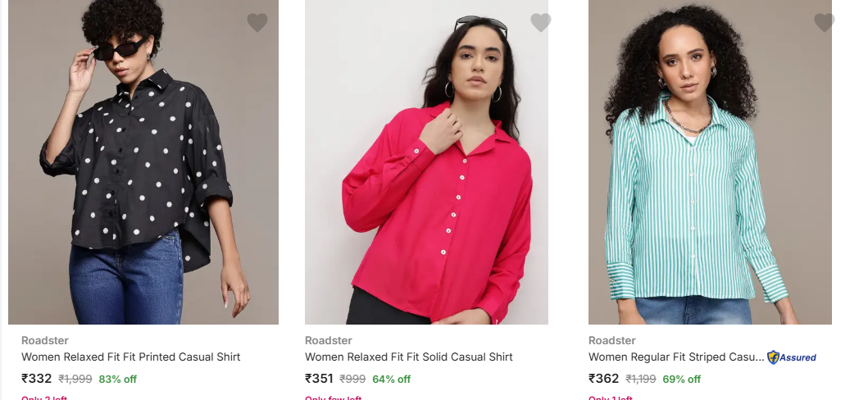Image resolution: width=868 pixels, height=400 pixels.
Task: Click the 64% off discount label
Action: pyautogui.click(x=392, y=380)
